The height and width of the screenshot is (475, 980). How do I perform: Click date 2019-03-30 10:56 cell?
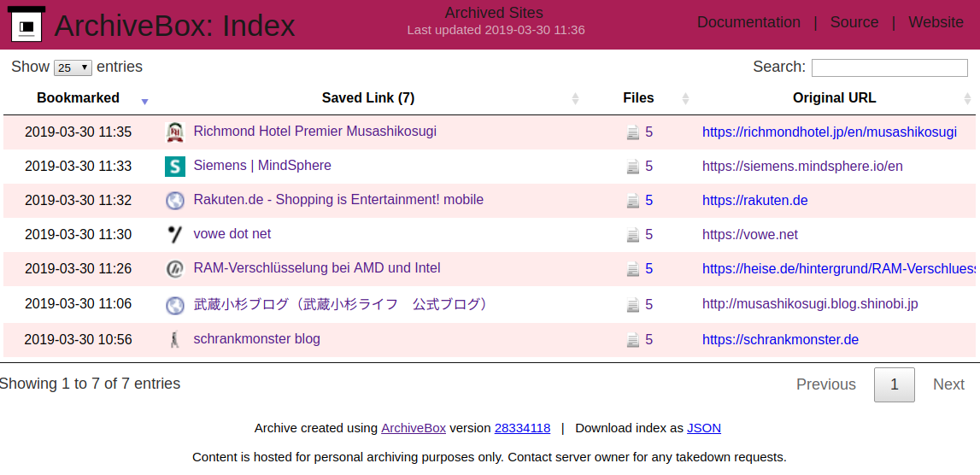(78, 339)
